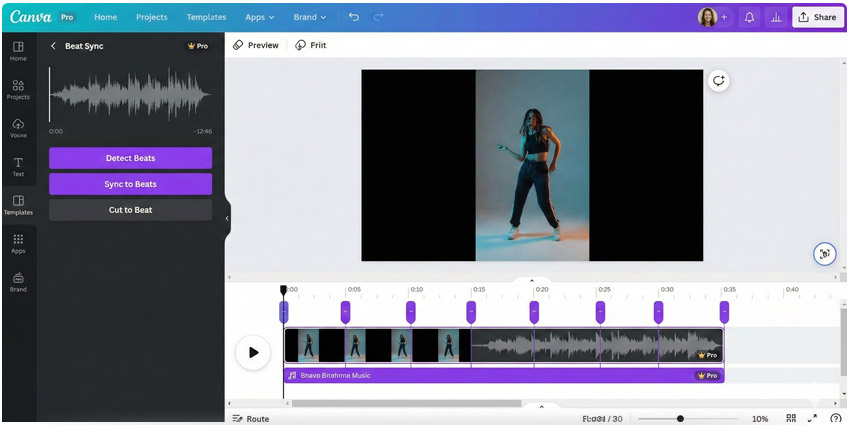850x431 pixels.
Task: Open Apps grid in sidebar
Action: coord(18,243)
